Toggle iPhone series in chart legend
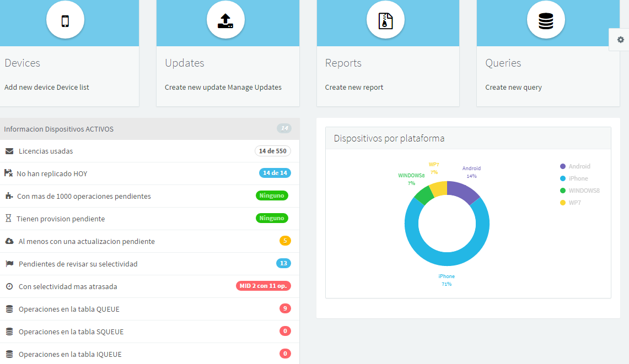This screenshot has width=629, height=364. [x=578, y=178]
